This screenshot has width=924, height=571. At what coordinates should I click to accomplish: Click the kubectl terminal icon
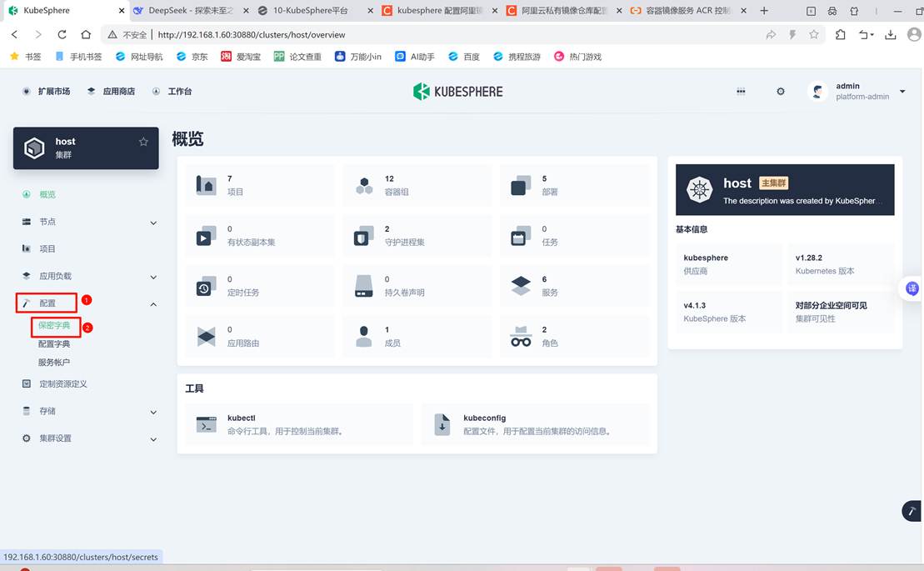pyautogui.click(x=206, y=424)
